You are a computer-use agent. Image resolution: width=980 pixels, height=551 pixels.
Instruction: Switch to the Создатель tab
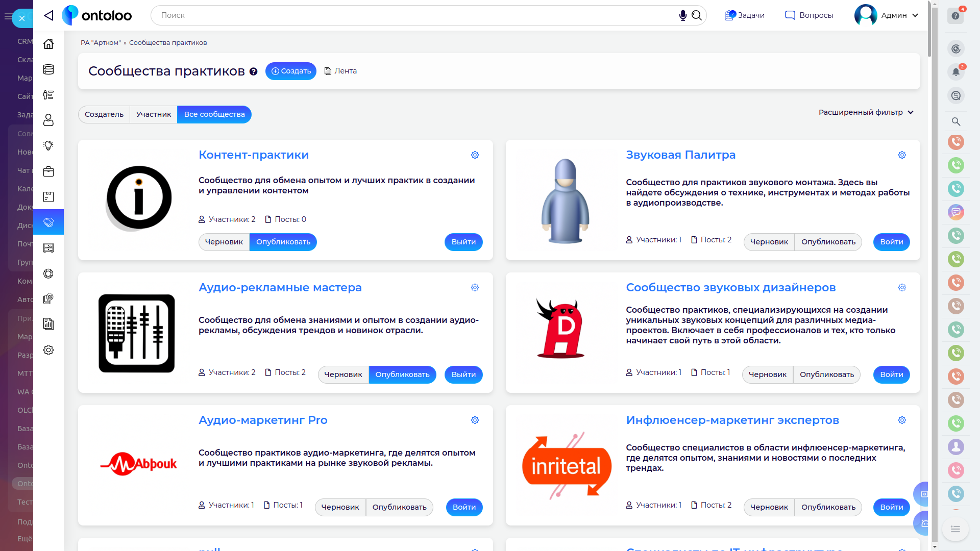pyautogui.click(x=104, y=114)
